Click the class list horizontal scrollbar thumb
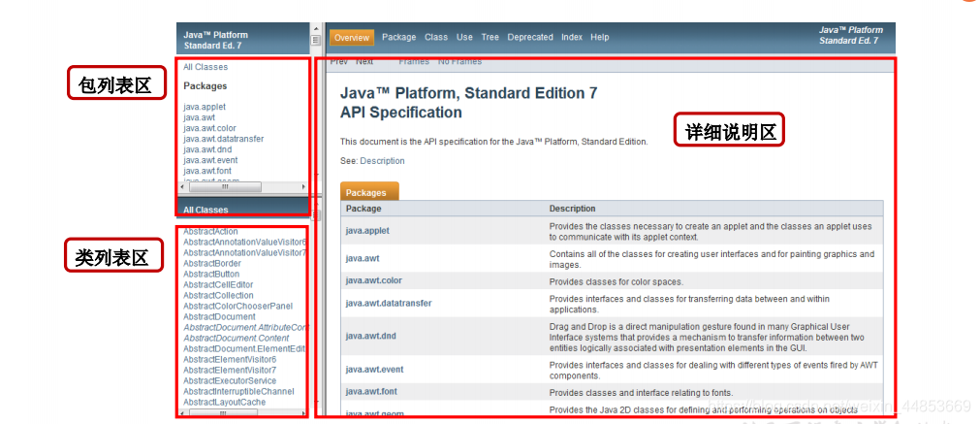This screenshot has height=424, width=980. 223,413
